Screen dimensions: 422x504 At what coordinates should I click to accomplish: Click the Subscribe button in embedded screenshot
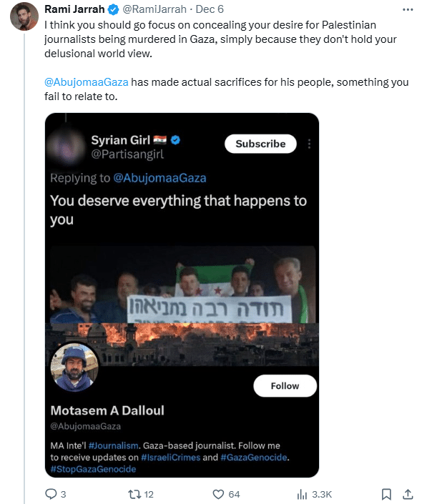[x=260, y=144]
